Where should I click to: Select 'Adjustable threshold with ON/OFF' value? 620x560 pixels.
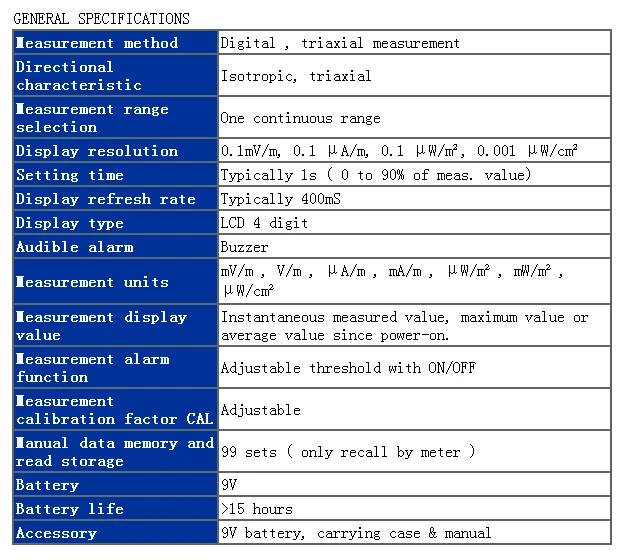pos(348,368)
